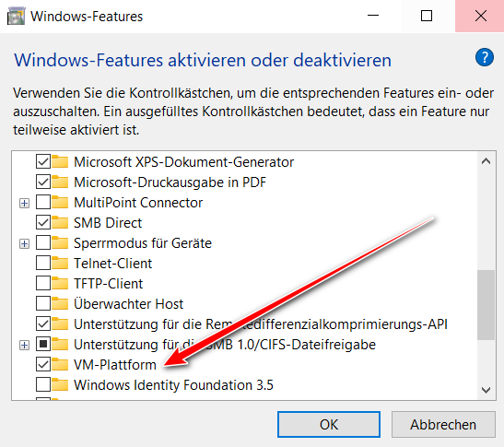Enable the MultiPoint Connector checkbox
504x447 pixels.
tap(43, 202)
